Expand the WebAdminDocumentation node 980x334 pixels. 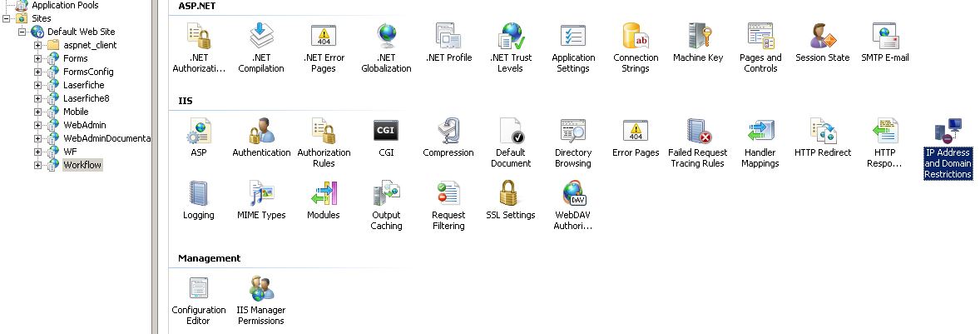pyautogui.click(x=37, y=138)
